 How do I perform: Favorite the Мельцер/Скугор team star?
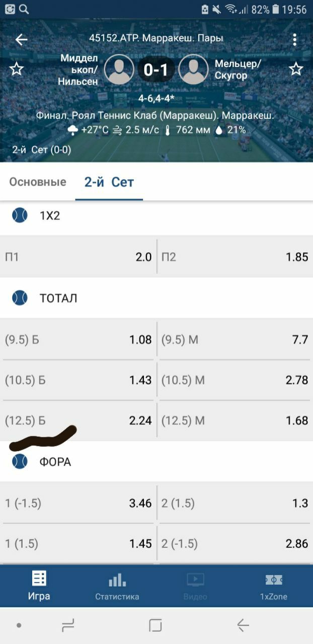pos(296,69)
